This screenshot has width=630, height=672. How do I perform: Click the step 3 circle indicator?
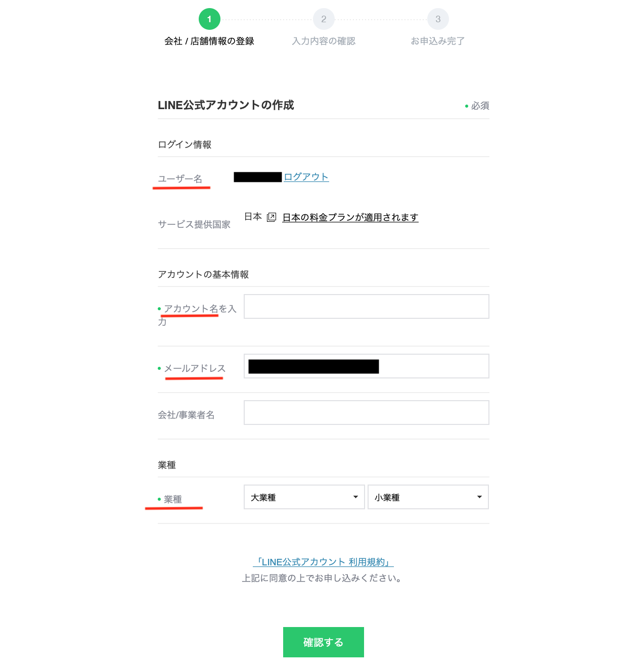pyautogui.click(x=438, y=19)
